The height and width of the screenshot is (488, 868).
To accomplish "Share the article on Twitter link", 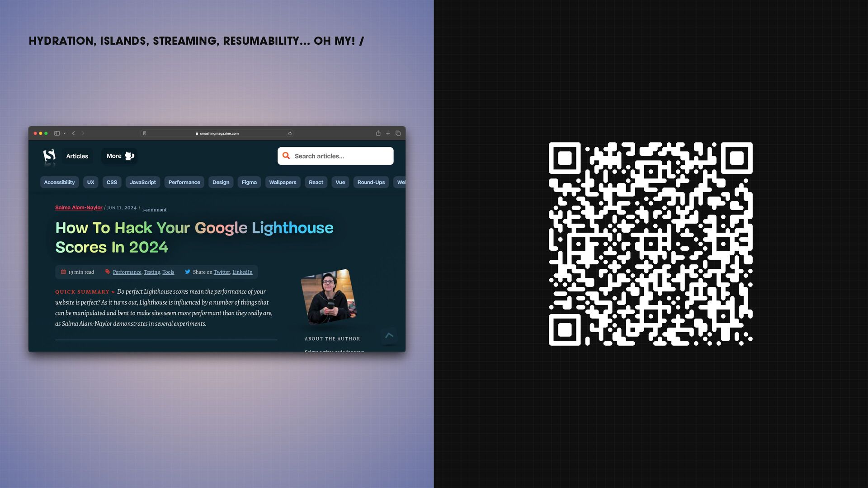I will coord(222,272).
